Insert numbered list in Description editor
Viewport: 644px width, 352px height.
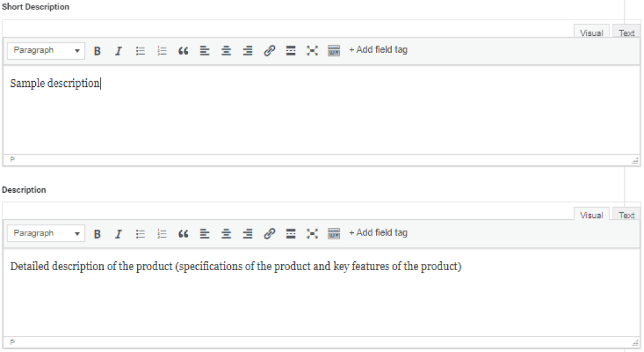pyautogui.click(x=162, y=234)
